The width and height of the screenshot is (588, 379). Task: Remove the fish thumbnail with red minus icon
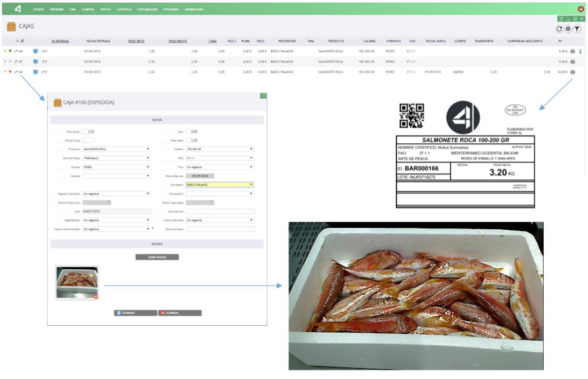[95, 296]
